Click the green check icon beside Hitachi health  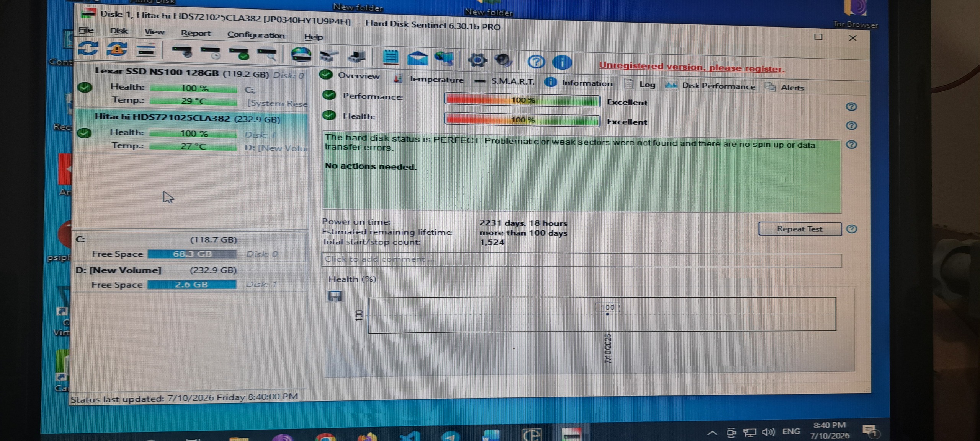pyautogui.click(x=84, y=133)
